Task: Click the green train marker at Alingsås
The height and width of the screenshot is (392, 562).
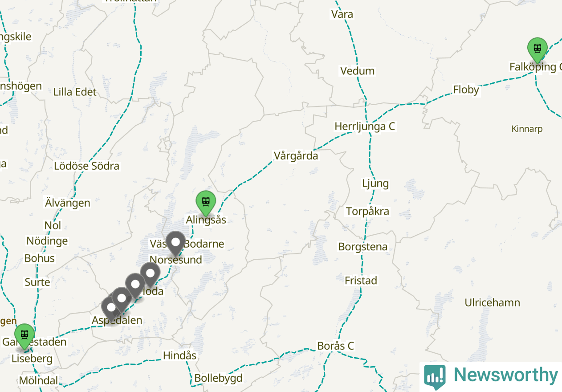Action: (206, 202)
